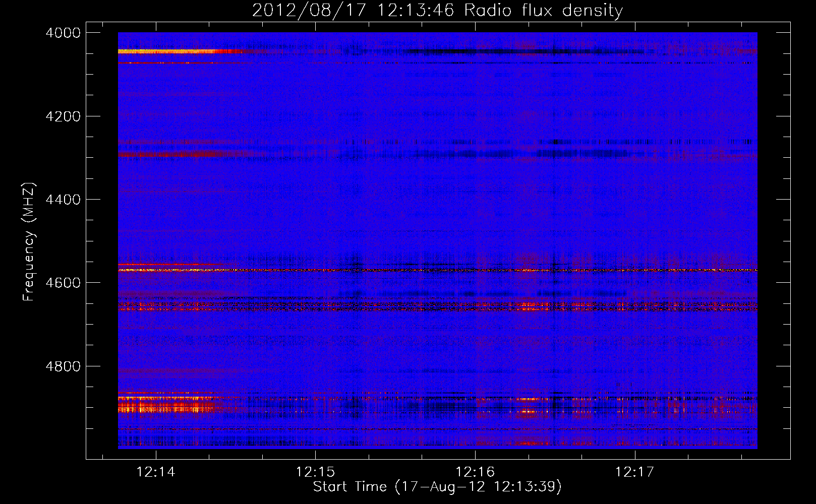
Task: Click the 12:17 time tick label
Action: 634,472
